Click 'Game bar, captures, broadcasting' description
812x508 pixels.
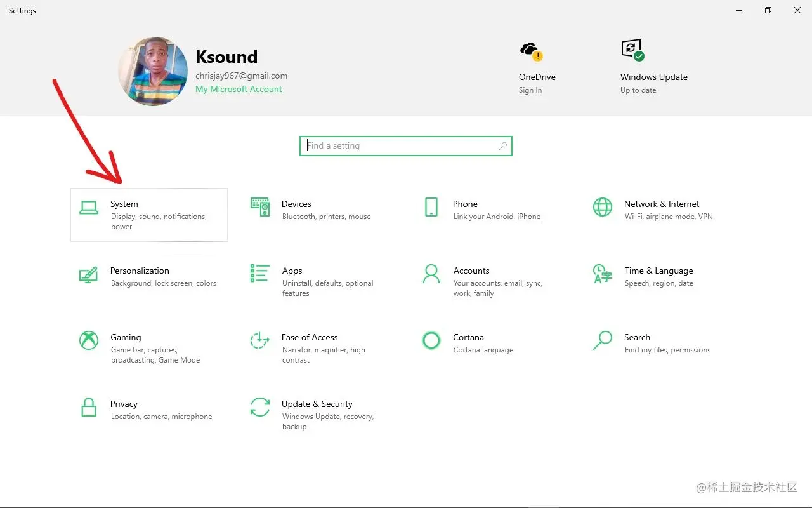(155, 355)
